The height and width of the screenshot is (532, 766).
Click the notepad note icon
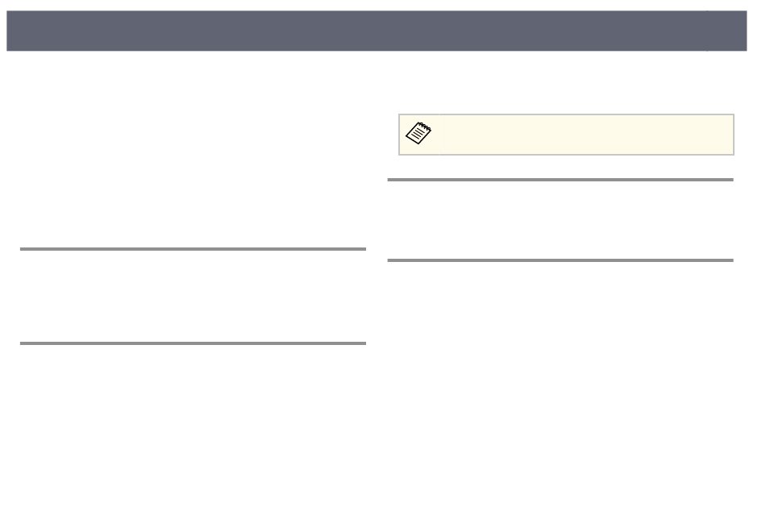click(x=418, y=133)
